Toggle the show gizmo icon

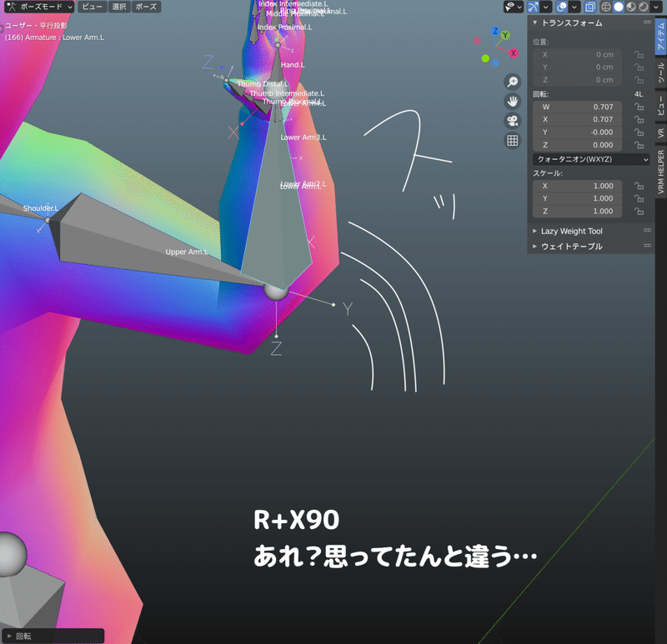[534, 8]
